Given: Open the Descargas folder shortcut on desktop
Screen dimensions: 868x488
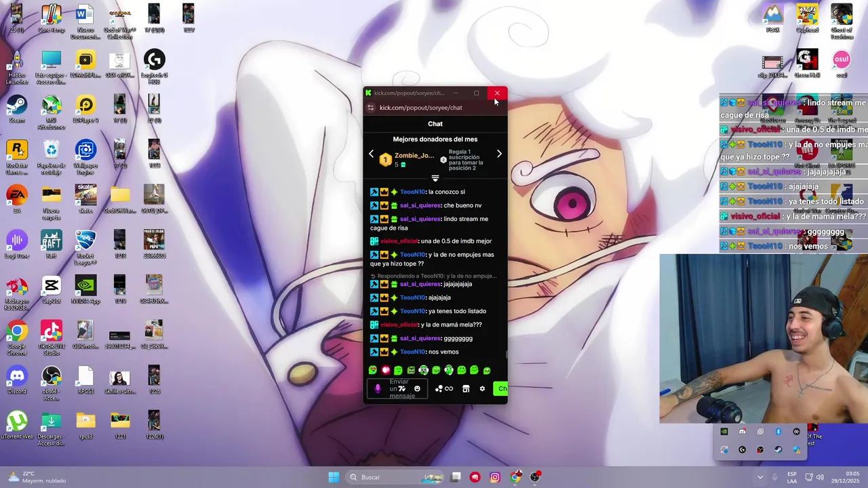Looking at the screenshot, I should 52,428.
